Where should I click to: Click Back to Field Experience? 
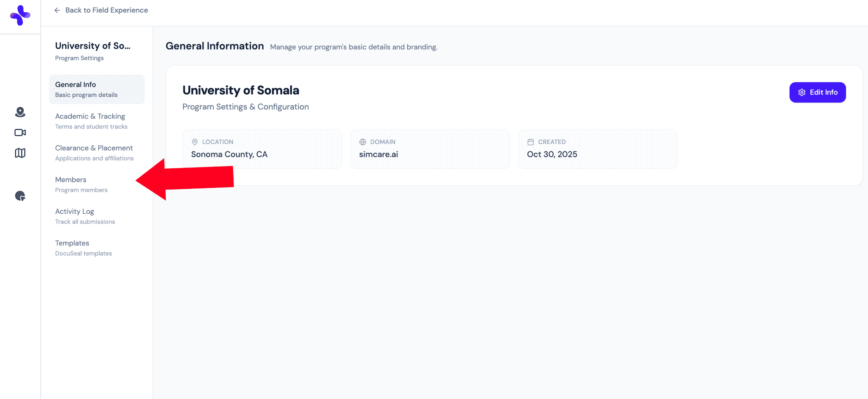point(106,10)
